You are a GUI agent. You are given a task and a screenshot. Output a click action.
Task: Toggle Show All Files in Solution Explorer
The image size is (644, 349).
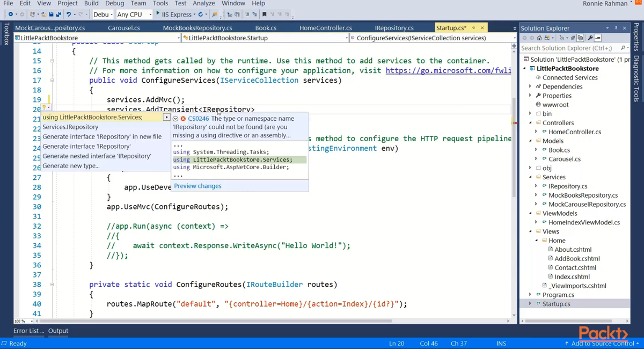pyautogui.click(x=580, y=38)
